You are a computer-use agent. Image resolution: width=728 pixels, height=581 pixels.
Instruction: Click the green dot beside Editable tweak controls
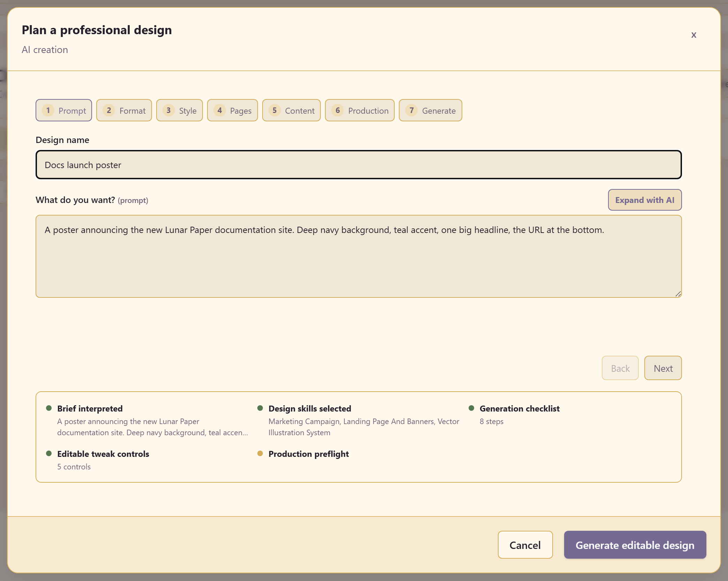pyautogui.click(x=49, y=453)
